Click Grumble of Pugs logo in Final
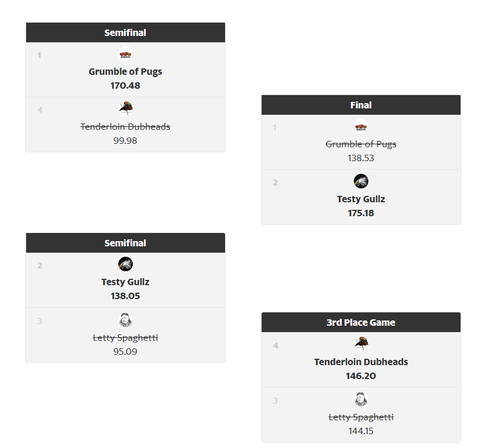The height and width of the screenshot is (448, 478). 361,126
